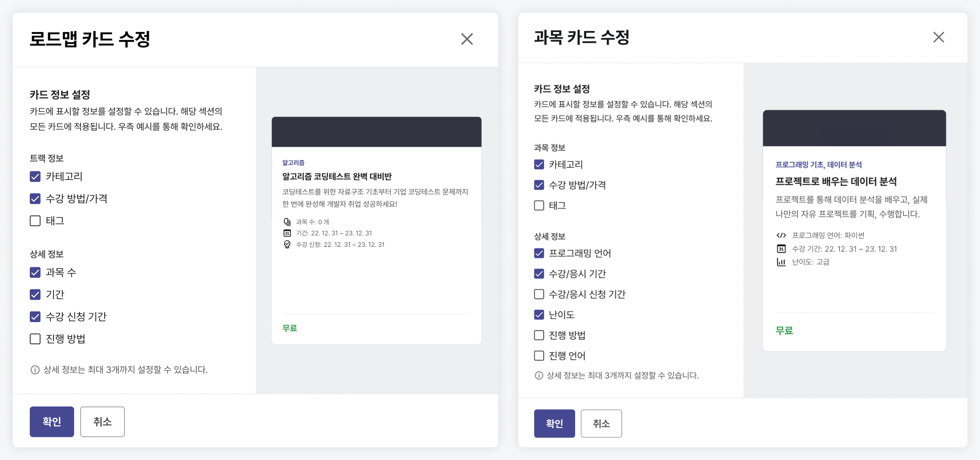
Task: Click 확인 in the 로드맵 카드 수정 dialog
Action: point(52,422)
